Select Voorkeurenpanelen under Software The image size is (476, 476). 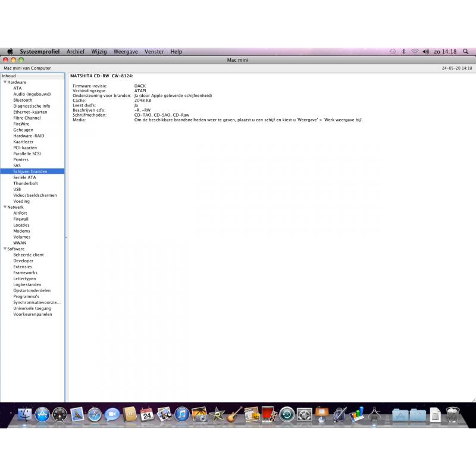point(33,314)
